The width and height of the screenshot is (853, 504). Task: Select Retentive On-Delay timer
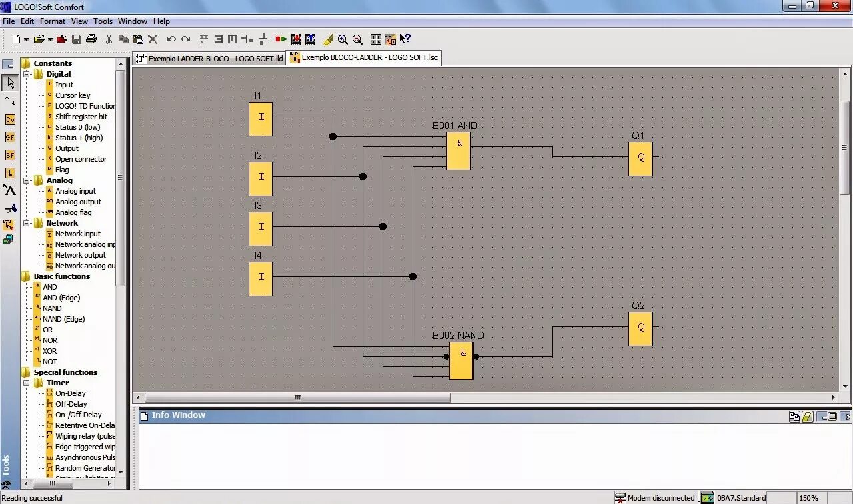(85, 425)
